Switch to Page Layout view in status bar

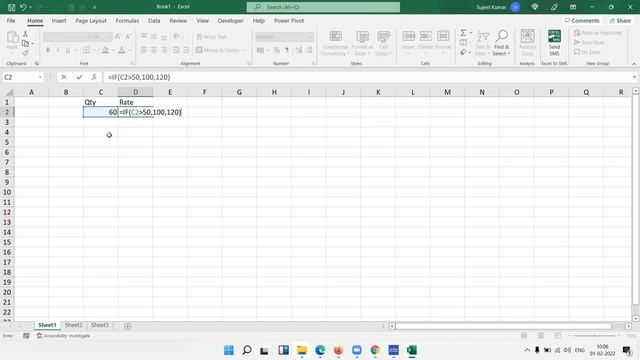(541, 336)
